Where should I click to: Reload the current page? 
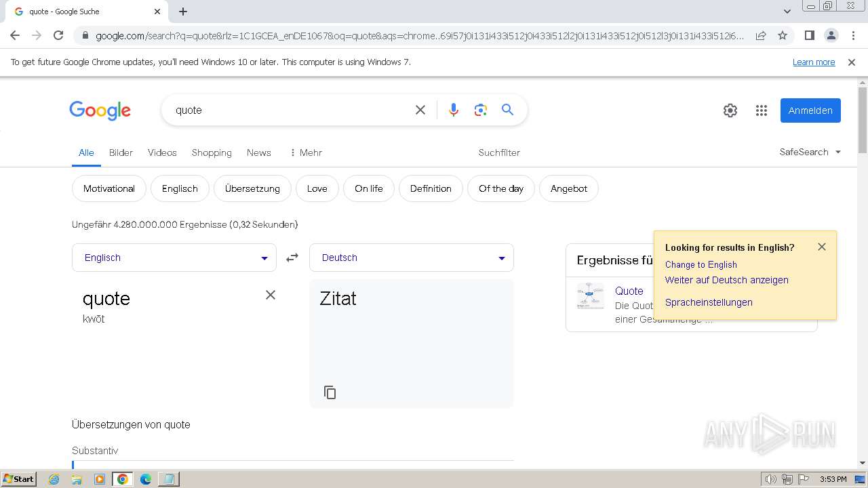click(58, 35)
